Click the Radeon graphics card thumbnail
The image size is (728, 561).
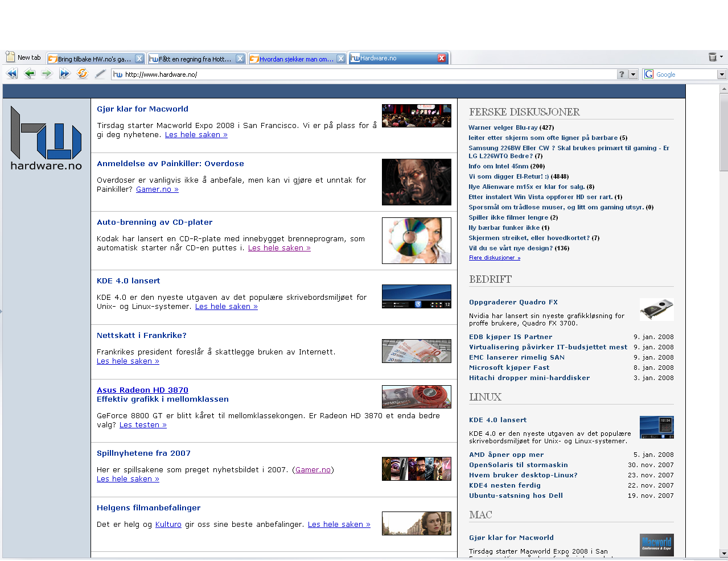point(417,397)
